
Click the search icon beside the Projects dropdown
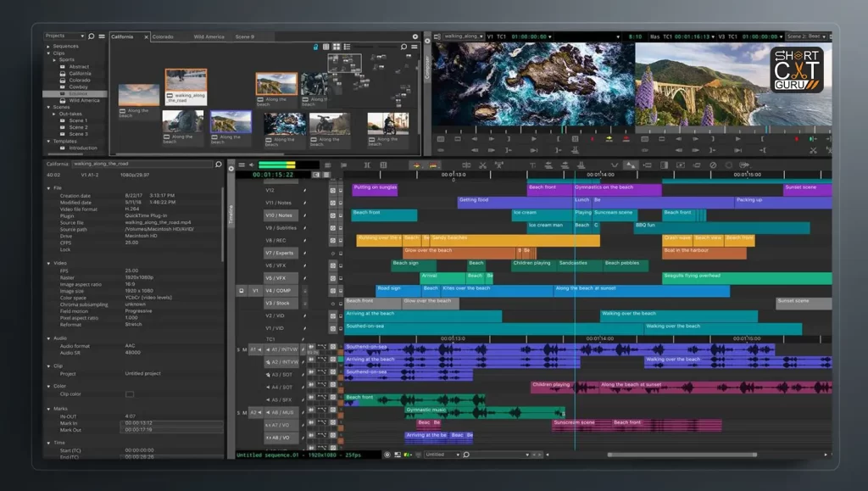[92, 36]
